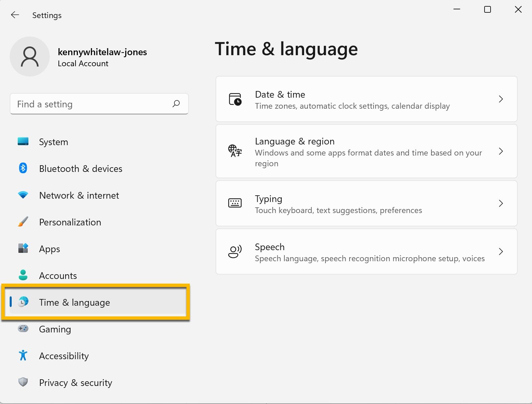
Task: Click the Privacy shield icon
Action: coord(23,382)
